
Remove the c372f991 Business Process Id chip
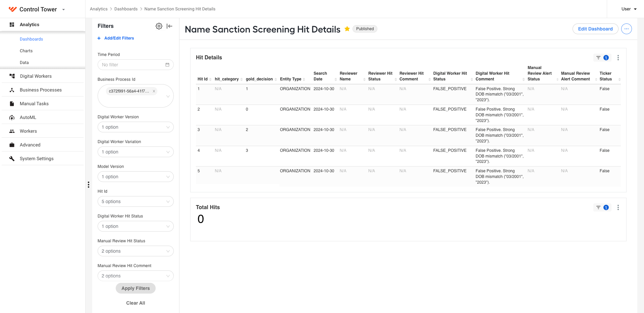pos(154,91)
